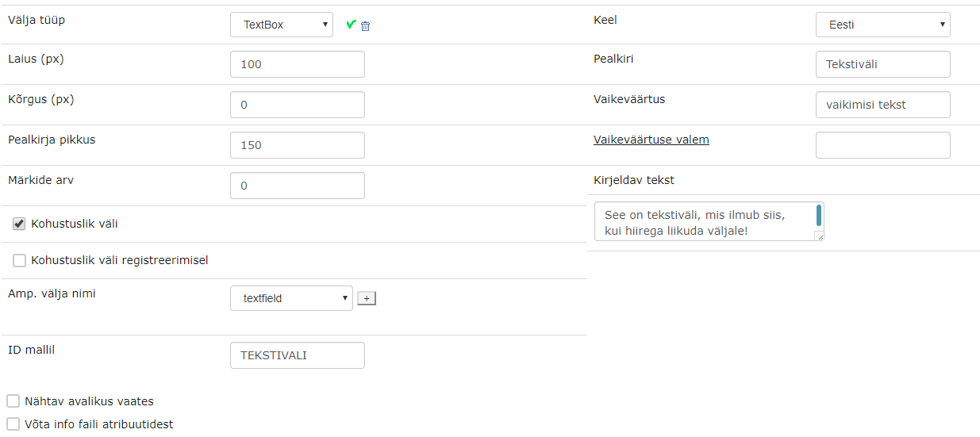Enable Kohustuslik väli registreerimisel checkbox
The width and height of the screenshot is (980, 437).
[x=20, y=260]
